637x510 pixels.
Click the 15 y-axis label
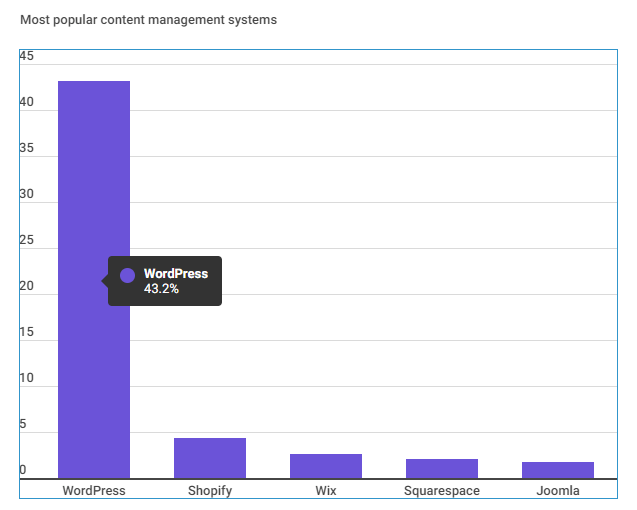click(27, 332)
